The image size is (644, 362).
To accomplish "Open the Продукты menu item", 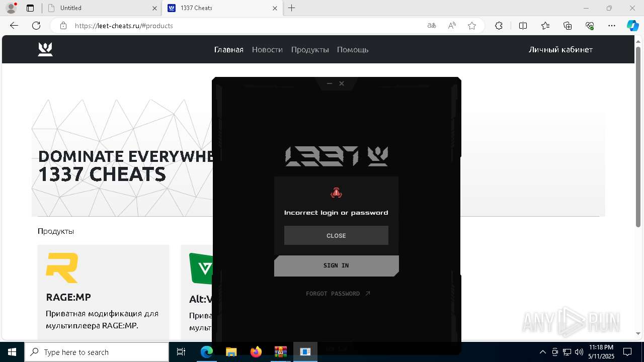I will (x=310, y=49).
